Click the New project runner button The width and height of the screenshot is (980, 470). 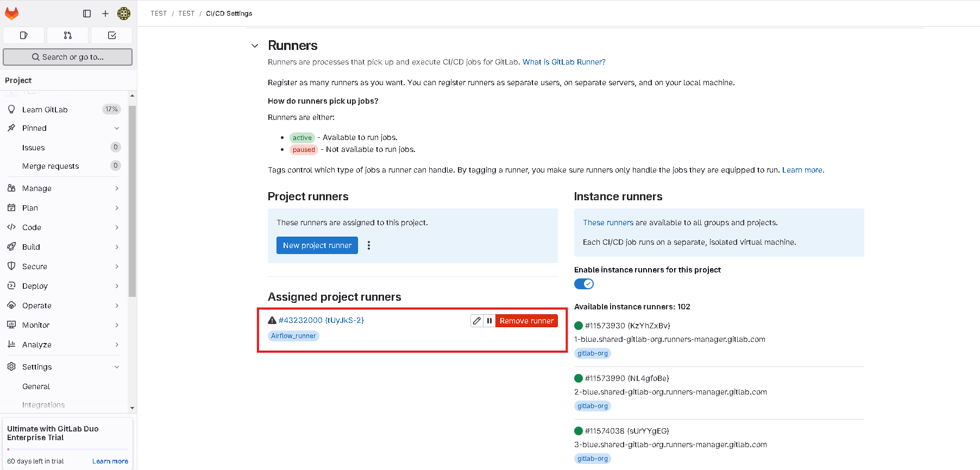coord(317,245)
